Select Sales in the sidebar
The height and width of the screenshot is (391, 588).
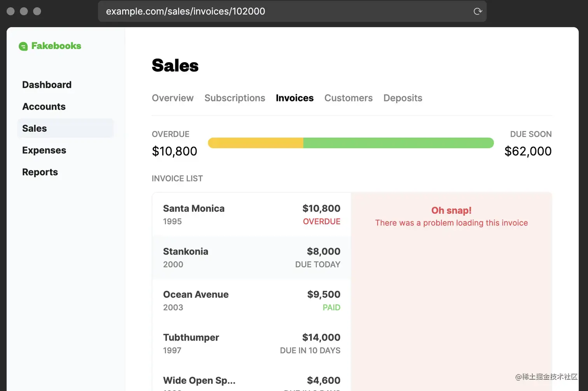coord(65,128)
